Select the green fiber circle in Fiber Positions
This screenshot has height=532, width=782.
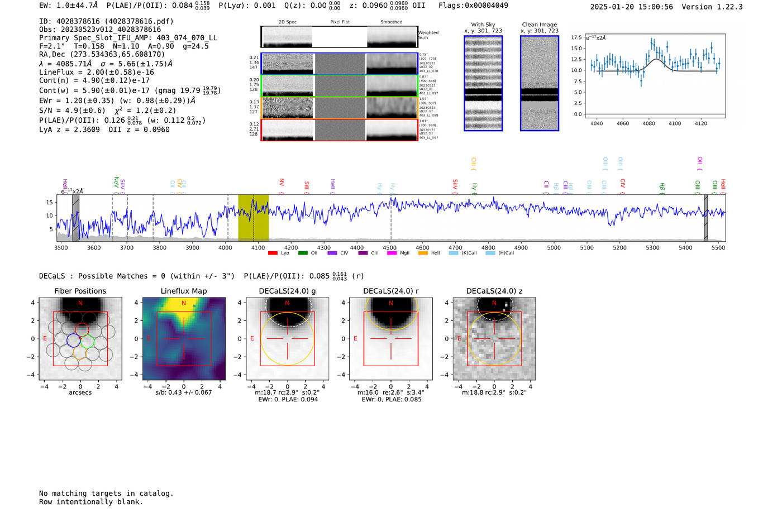pyautogui.click(x=87, y=341)
